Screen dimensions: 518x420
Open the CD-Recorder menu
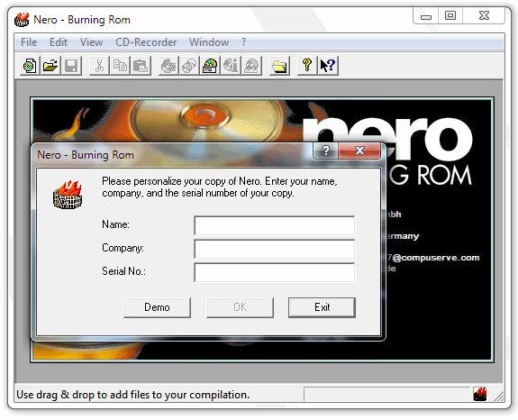(146, 42)
